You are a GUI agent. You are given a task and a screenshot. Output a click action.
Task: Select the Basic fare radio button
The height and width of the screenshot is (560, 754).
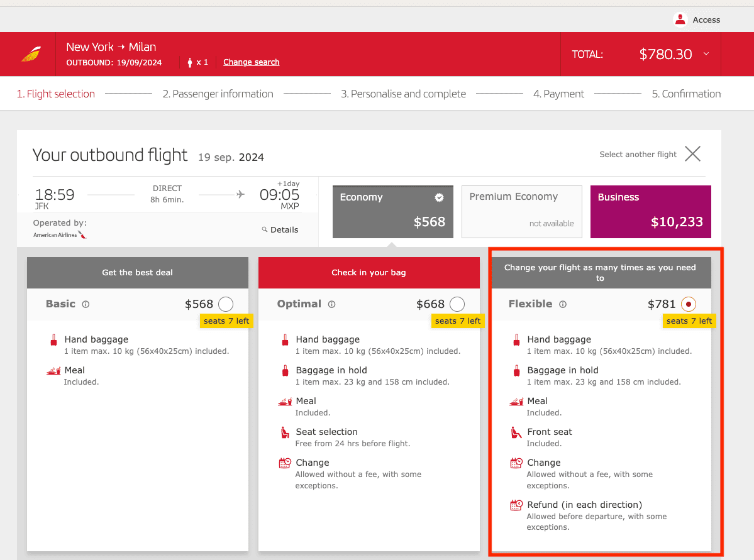tap(226, 304)
